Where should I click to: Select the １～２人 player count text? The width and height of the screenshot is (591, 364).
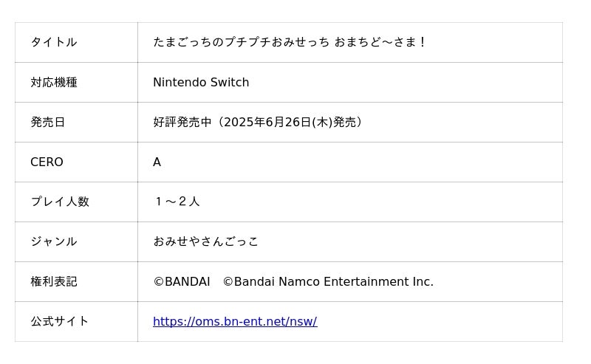pos(177,202)
